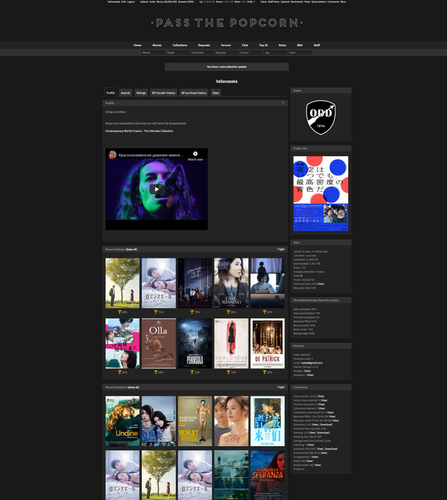View the Sessions in Personal section
Image resolution: width=447 pixels, height=500 pixels.
310,375
